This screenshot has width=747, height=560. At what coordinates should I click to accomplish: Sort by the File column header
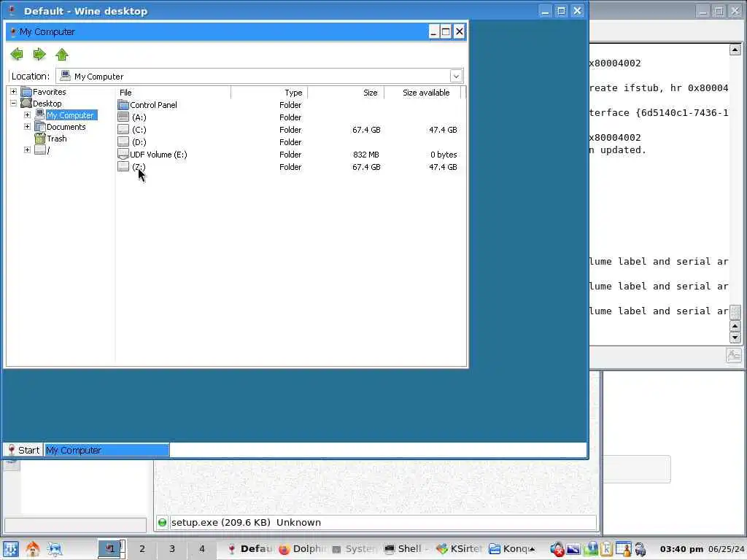174,93
